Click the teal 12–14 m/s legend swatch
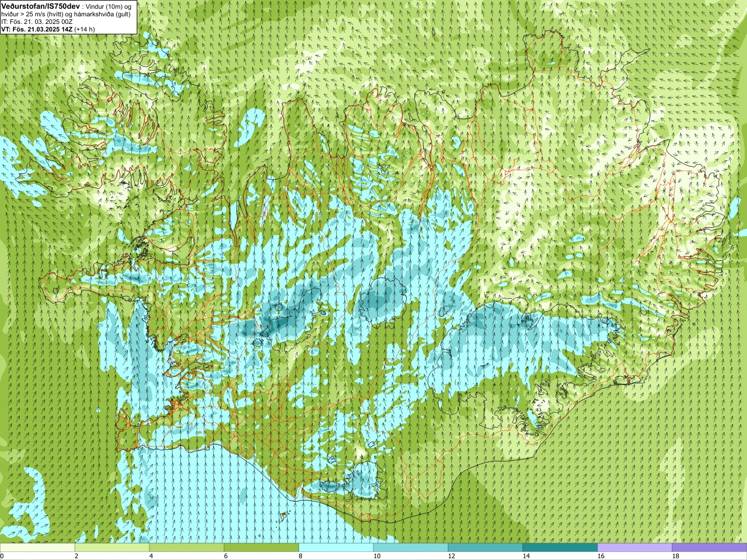Viewport: 747px width, 560px height. click(486, 548)
